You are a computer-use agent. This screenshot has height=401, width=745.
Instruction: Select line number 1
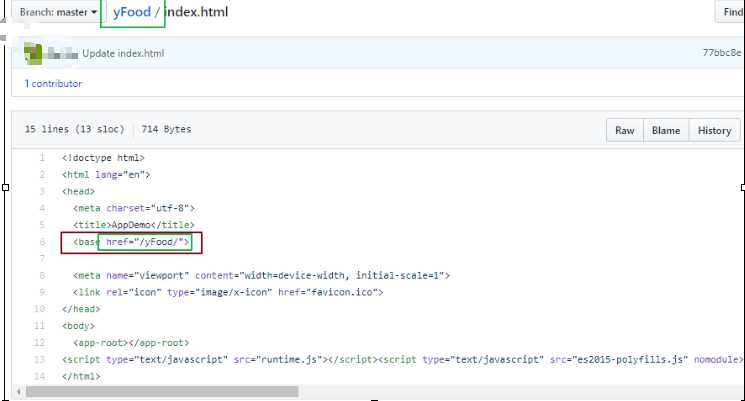(x=42, y=158)
